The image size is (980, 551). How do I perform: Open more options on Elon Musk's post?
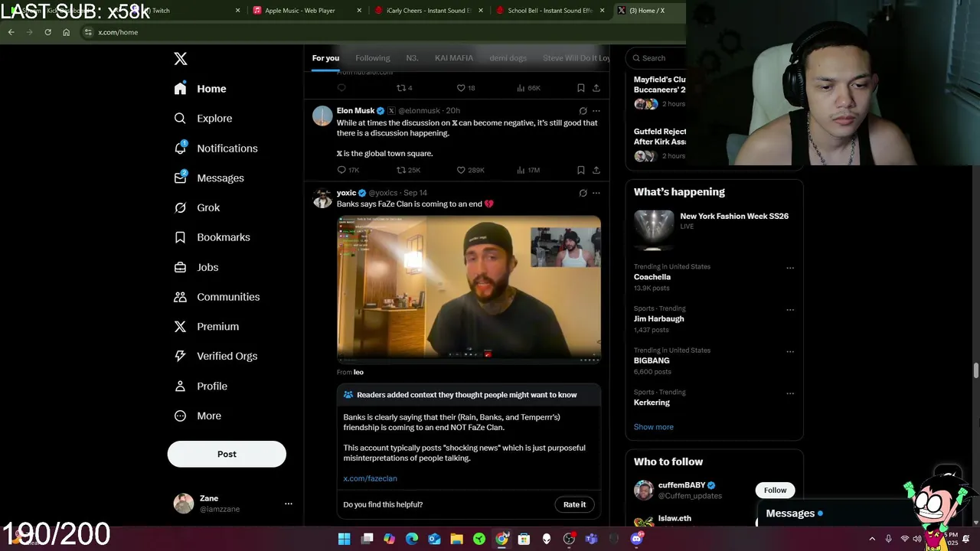(x=596, y=111)
